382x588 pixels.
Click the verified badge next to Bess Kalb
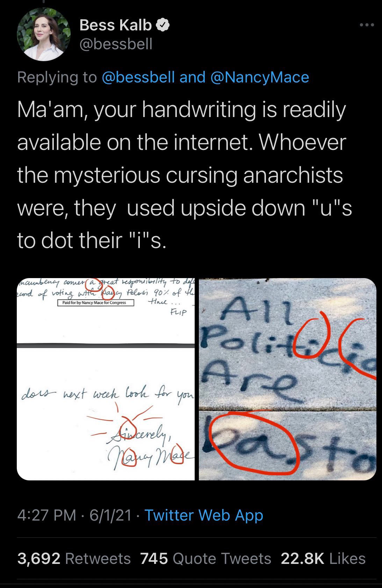[x=163, y=25]
